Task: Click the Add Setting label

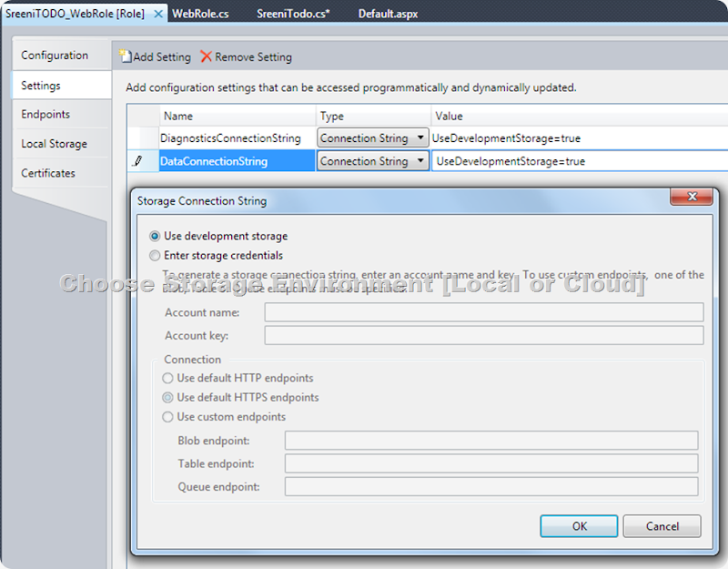Action: (162, 57)
